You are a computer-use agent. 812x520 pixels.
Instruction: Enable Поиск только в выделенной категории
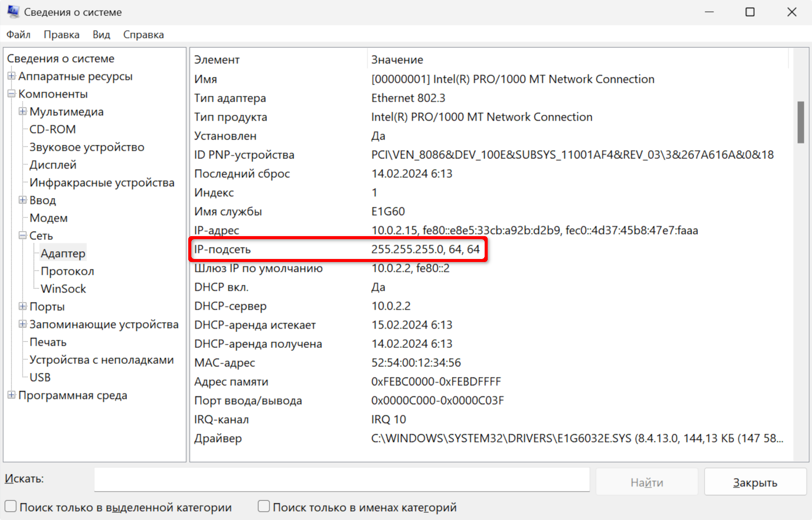point(11,506)
